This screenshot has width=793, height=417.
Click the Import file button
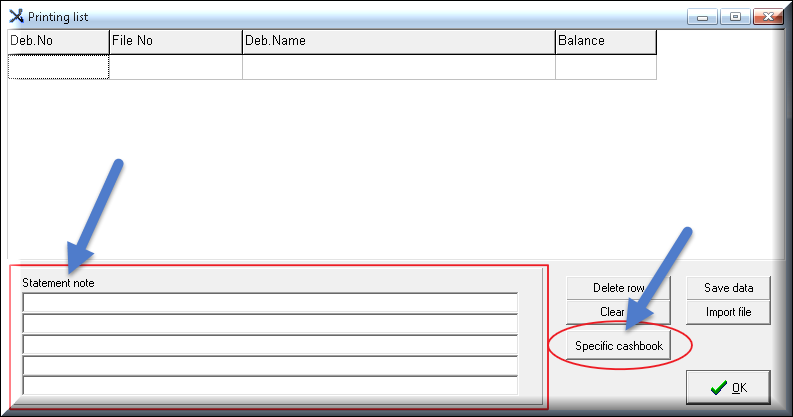coord(728,312)
